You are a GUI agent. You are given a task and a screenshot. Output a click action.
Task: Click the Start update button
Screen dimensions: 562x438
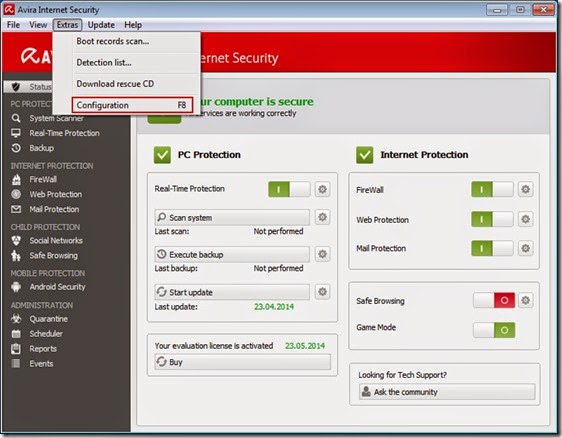pyautogui.click(x=232, y=292)
